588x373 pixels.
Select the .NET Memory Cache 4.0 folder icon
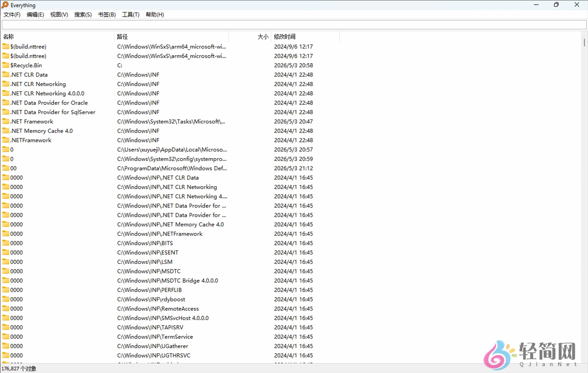[6, 131]
